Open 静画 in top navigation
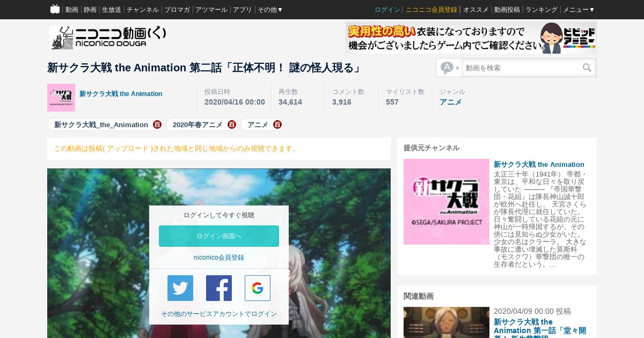644x338 pixels. 90,10
